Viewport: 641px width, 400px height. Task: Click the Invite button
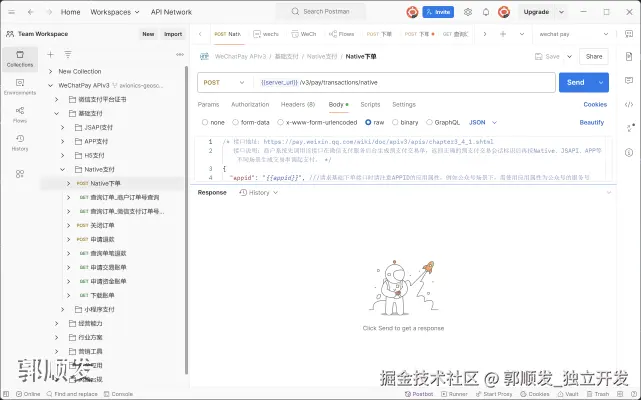click(x=438, y=12)
